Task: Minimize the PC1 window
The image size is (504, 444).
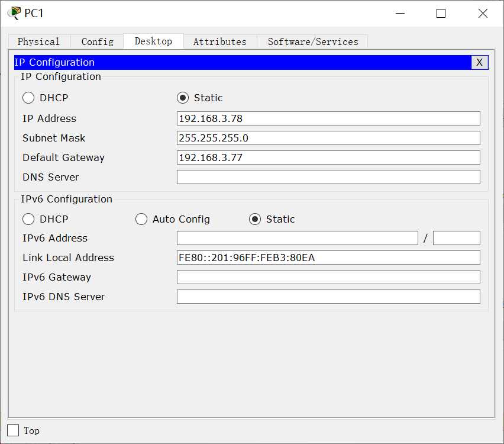Action: pyautogui.click(x=400, y=13)
